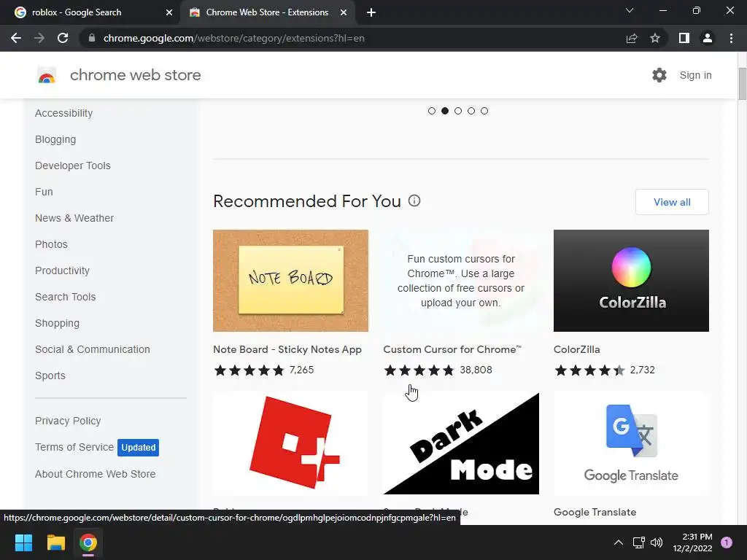Open the Dark Mode extension thumbnail

point(461,443)
